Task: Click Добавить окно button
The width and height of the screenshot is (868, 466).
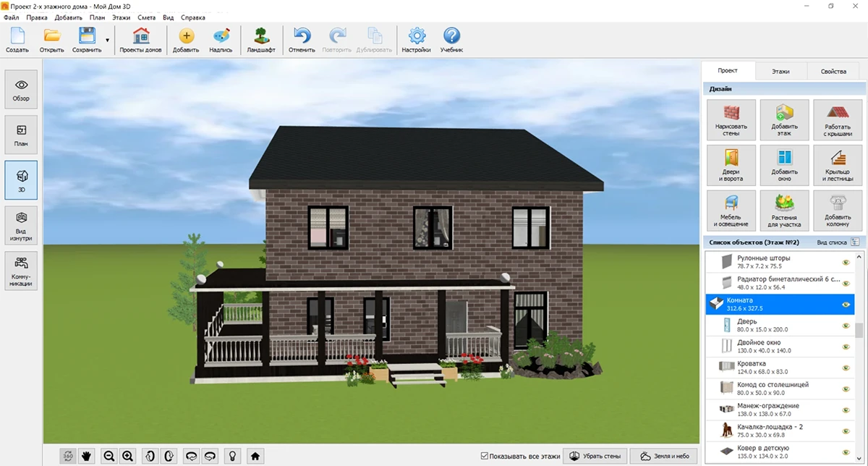Action: (784, 165)
